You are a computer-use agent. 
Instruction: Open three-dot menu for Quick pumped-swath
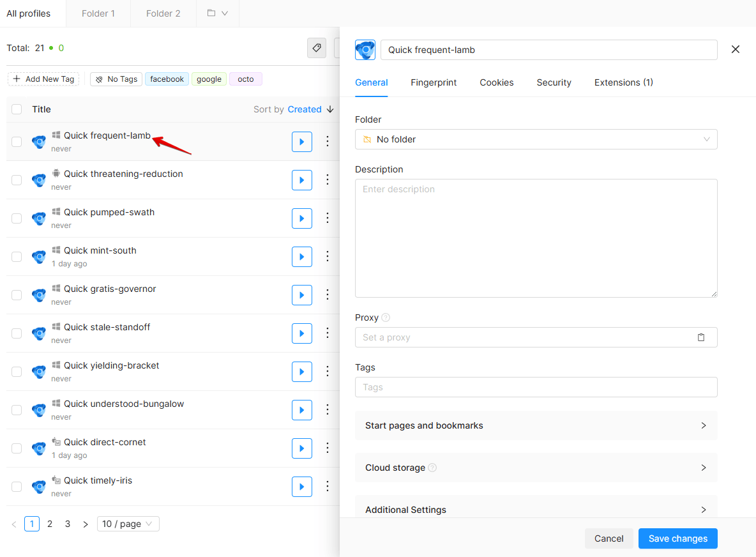tap(328, 218)
